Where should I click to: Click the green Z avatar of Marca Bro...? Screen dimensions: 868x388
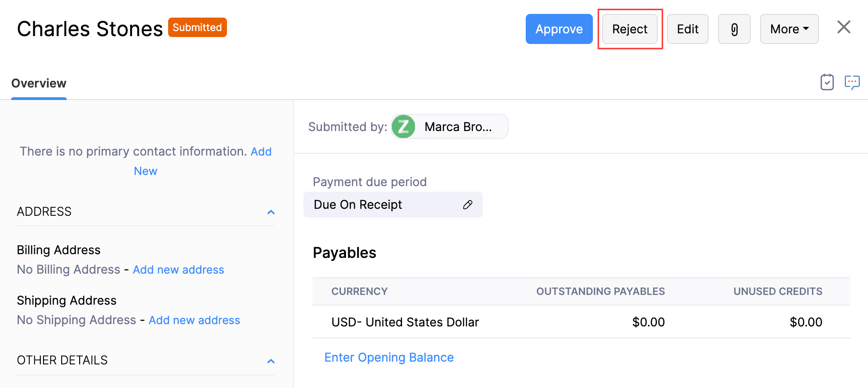[403, 126]
